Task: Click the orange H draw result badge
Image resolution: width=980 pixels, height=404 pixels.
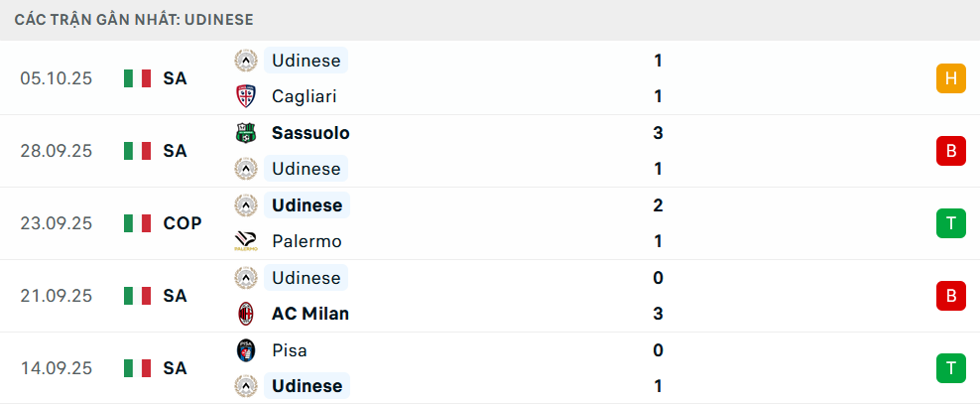Action: 950,78
